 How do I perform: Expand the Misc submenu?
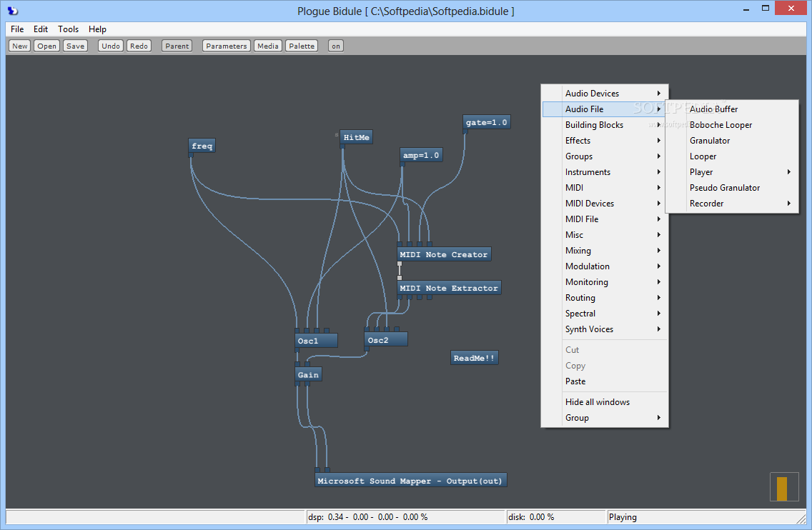click(x=605, y=234)
